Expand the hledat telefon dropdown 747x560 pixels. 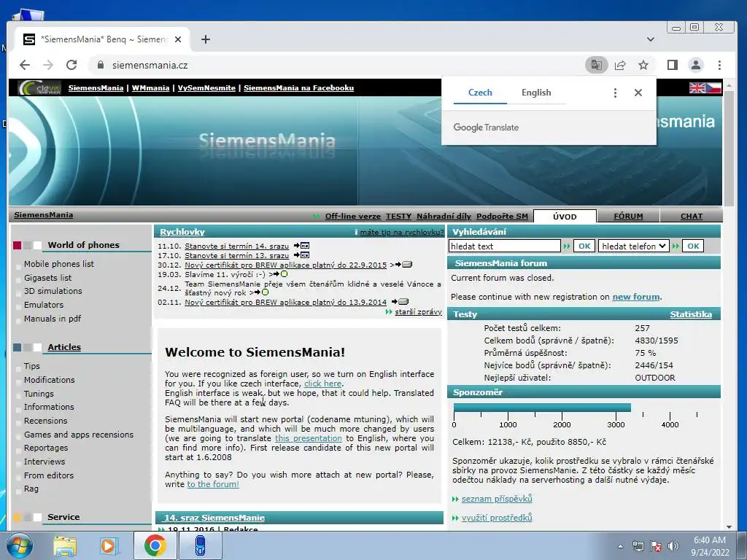(x=634, y=246)
